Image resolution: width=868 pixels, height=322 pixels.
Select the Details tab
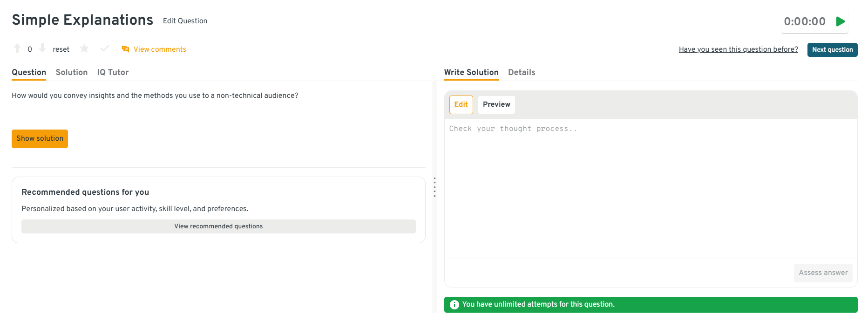tap(522, 72)
